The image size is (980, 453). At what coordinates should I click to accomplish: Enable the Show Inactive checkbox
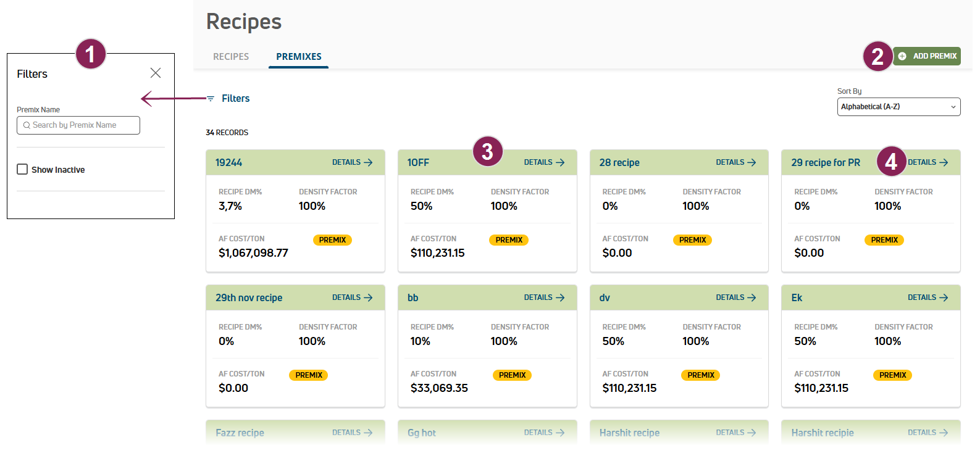22,169
